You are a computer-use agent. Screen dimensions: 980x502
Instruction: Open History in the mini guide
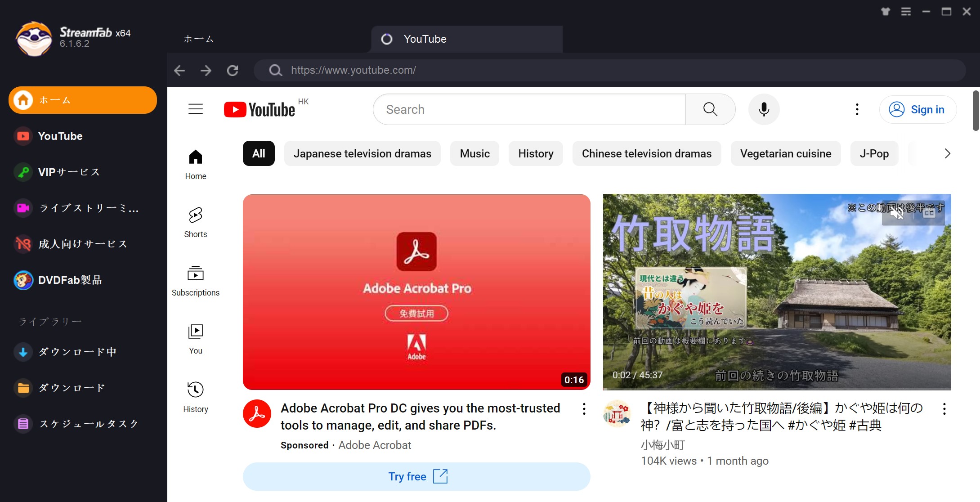(x=196, y=397)
